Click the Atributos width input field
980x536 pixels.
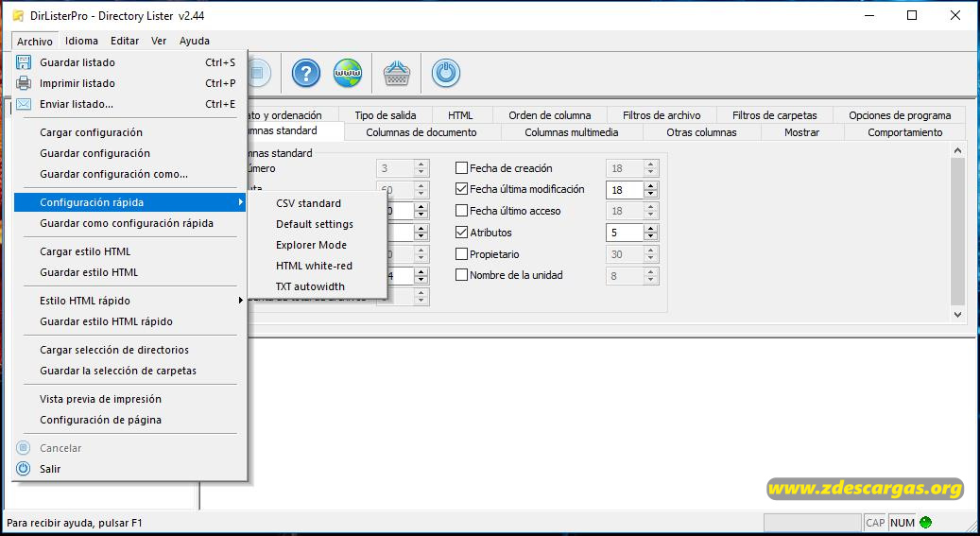(625, 233)
